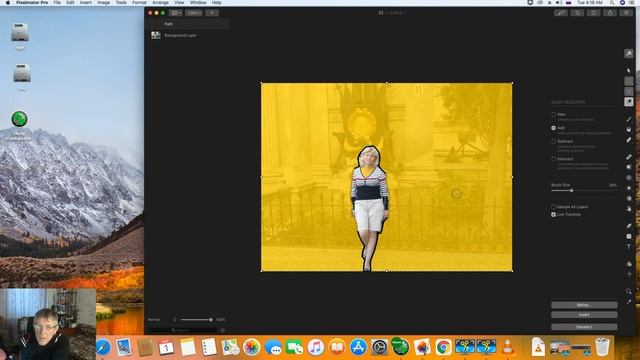Click the Share button in toolbar
The width and height of the screenshot is (640, 360).
(x=610, y=13)
